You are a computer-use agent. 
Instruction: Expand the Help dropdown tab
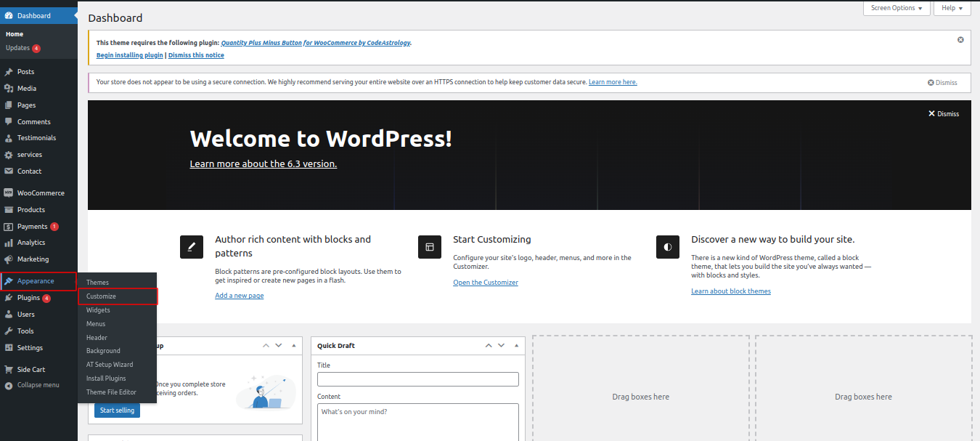coord(952,8)
